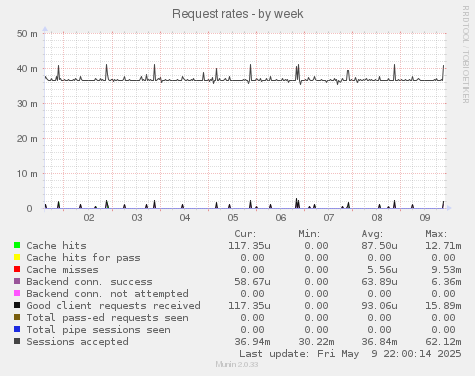This screenshot has width=475, height=376.
Task: Click the dark gray Sessions accepted swatch
Action: coord(17,341)
